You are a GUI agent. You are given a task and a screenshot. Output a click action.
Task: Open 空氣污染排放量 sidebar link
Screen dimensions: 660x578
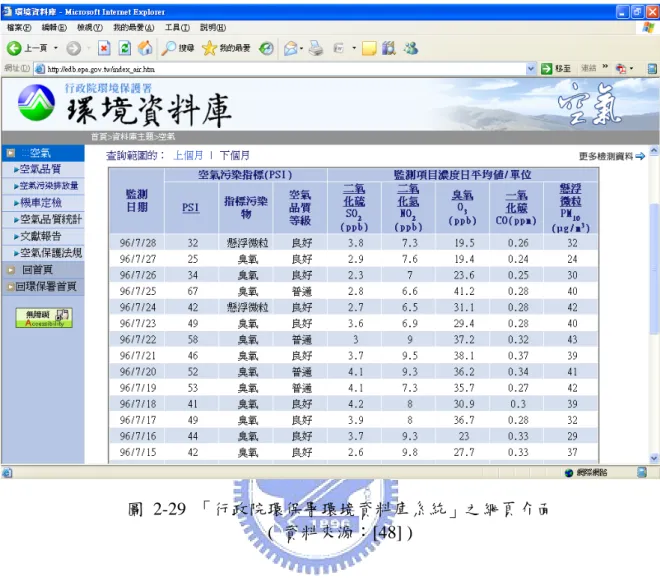pos(48,186)
